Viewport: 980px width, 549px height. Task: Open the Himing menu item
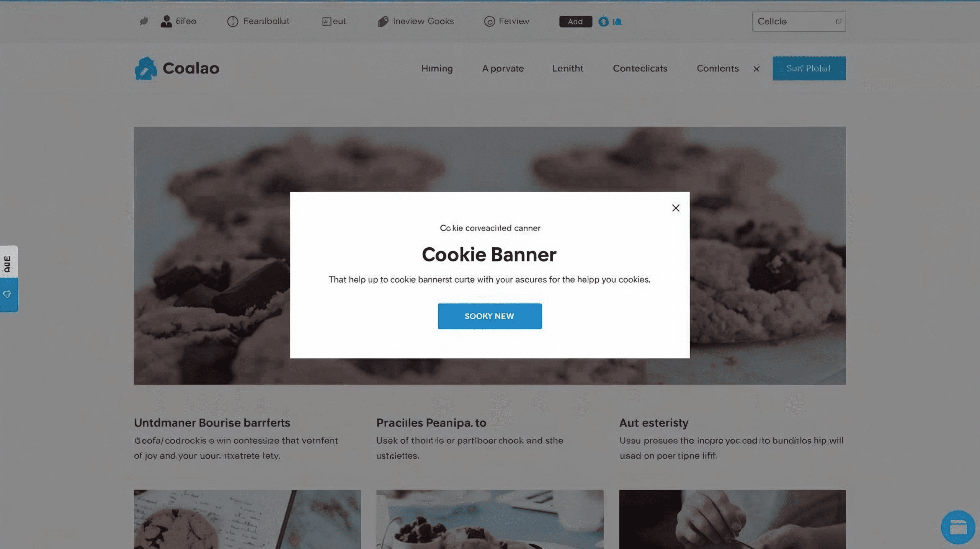coord(437,69)
